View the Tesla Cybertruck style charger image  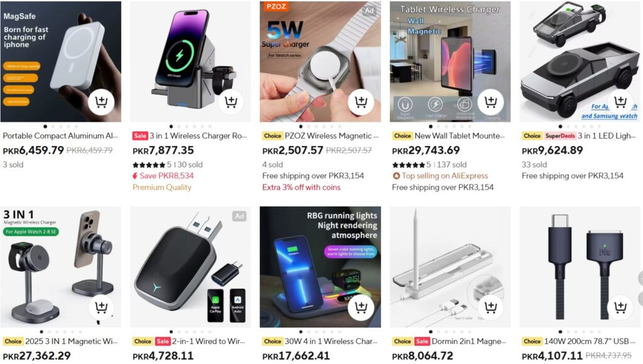(x=580, y=62)
